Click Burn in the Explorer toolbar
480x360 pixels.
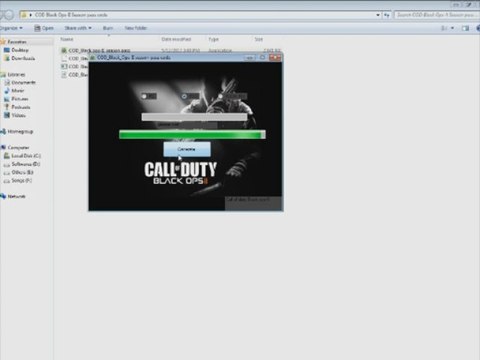[108, 28]
